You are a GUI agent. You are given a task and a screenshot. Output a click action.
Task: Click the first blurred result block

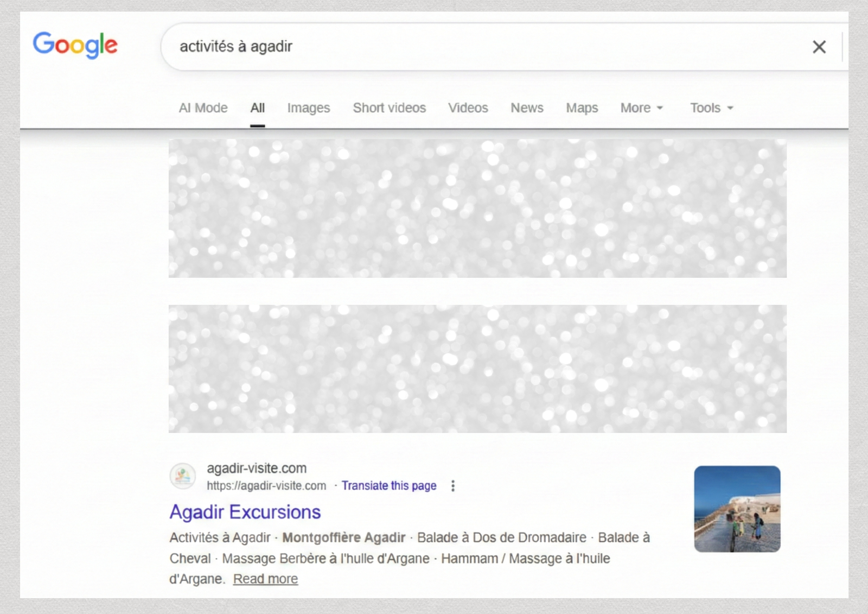(x=477, y=208)
